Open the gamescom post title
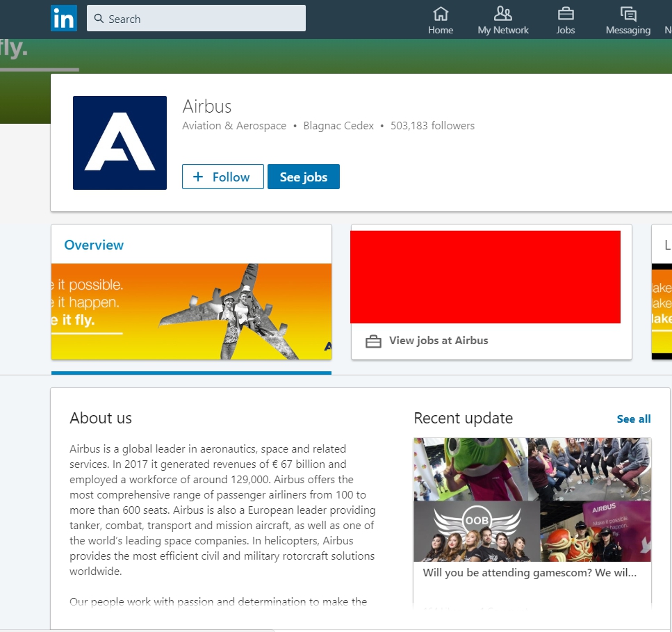Viewport: 672px width, 632px height. click(530, 573)
